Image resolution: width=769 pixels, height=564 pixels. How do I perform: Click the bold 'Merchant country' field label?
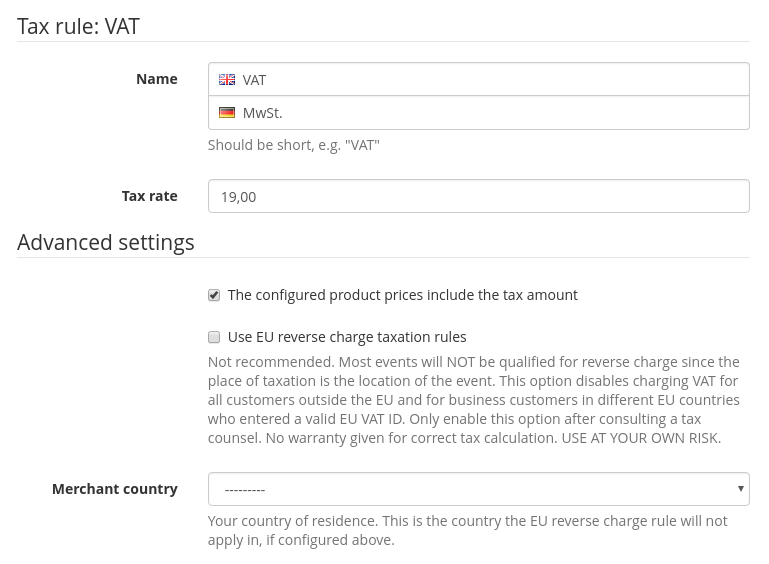click(x=115, y=489)
